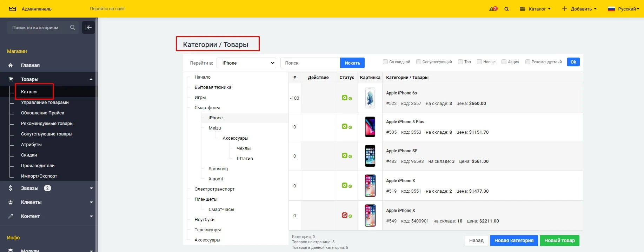Screen dimensions: 644x252
Task: Click the Apple iPhone 8 Plus thumbnail
Action: (x=370, y=127)
